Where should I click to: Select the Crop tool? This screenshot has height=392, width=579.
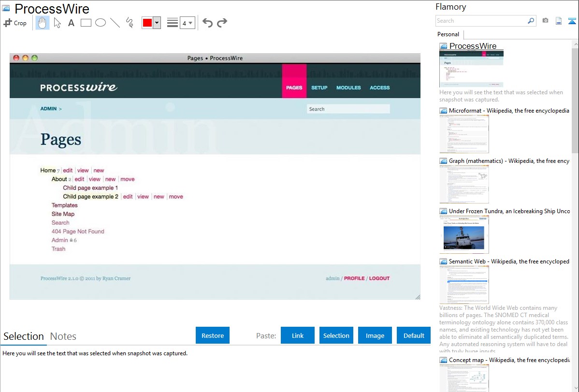tap(15, 23)
